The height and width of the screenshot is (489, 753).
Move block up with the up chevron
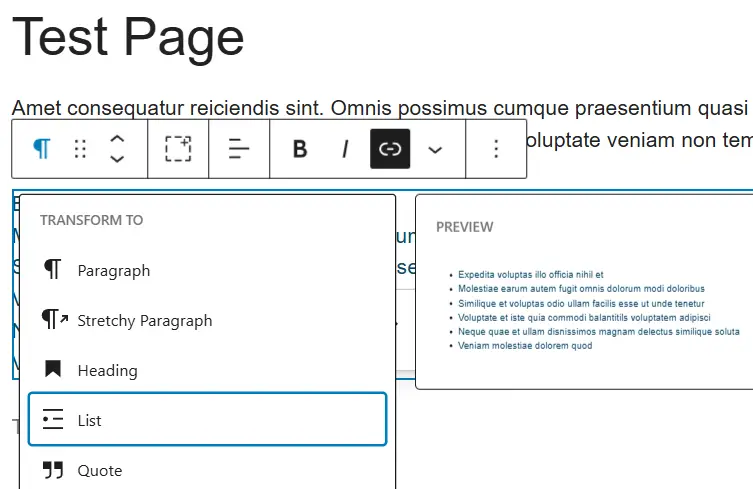coord(117,139)
